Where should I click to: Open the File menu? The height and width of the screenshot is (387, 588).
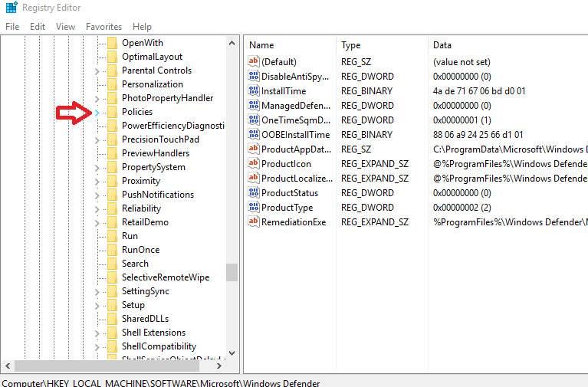coord(12,27)
